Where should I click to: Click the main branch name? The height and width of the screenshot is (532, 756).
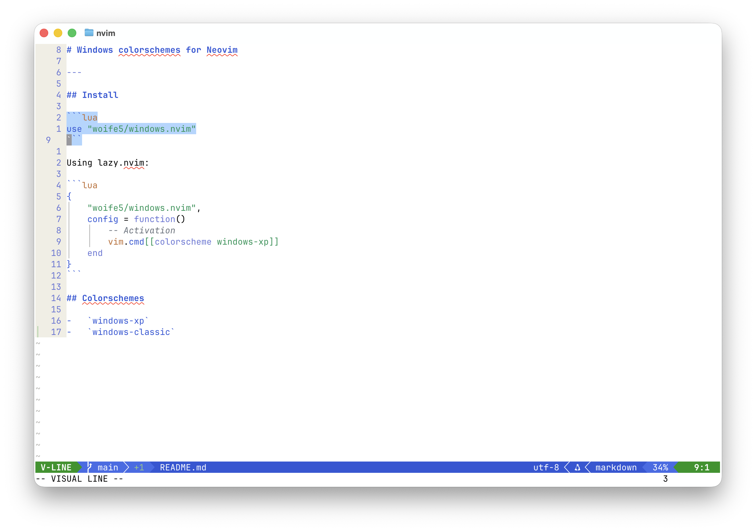[x=108, y=467]
